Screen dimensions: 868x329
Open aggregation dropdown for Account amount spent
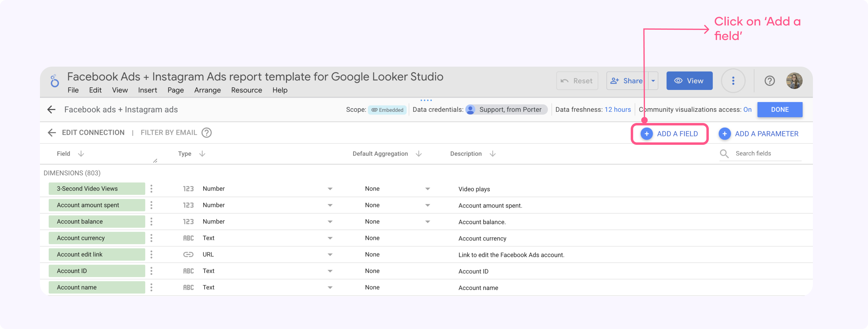coord(427,205)
